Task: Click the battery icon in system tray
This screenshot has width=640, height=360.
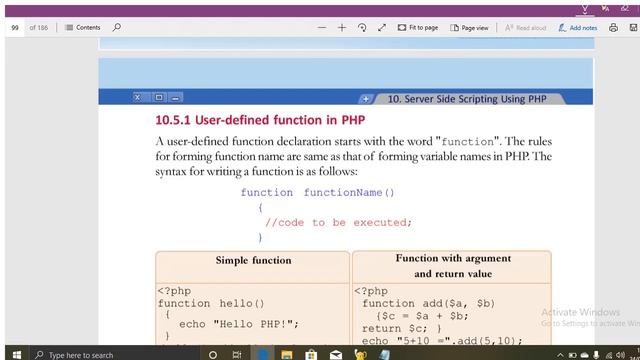Action: pyautogui.click(x=572, y=355)
